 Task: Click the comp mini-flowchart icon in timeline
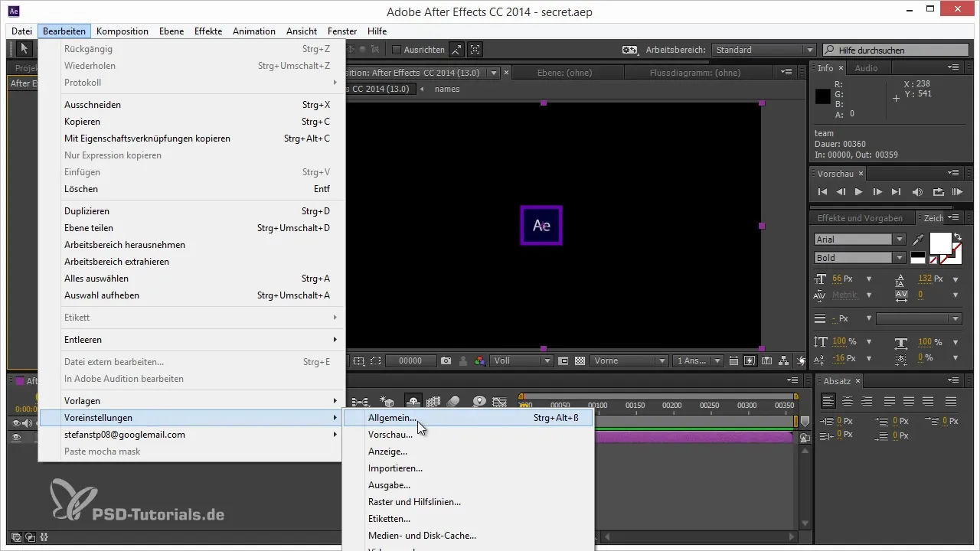coord(360,401)
